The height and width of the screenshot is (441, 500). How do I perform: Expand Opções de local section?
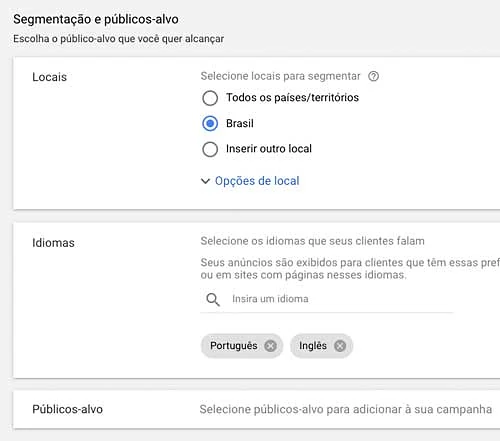point(250,181)
